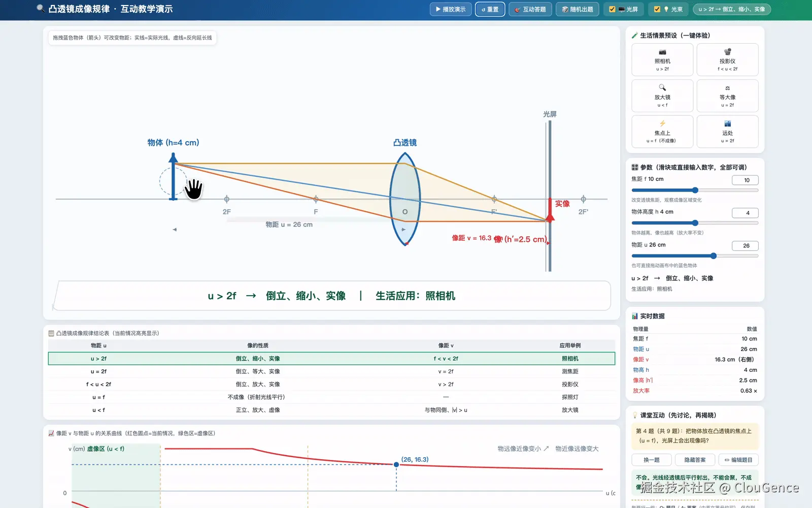Click the 像距 v = 16.3 diagram label
812x508 pixels.
click(471, 238)
